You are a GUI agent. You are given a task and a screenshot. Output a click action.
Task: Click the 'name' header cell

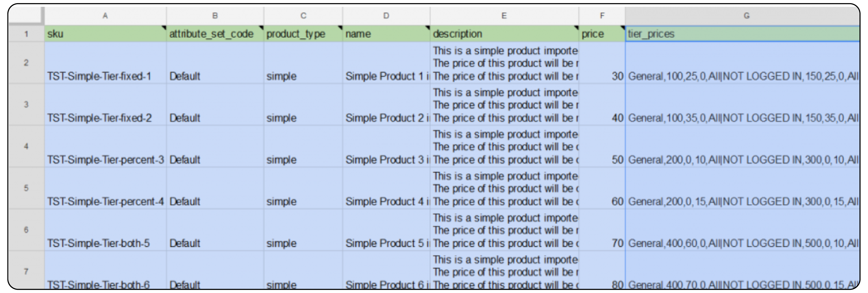pyautogui.click(x=386, y=34)
